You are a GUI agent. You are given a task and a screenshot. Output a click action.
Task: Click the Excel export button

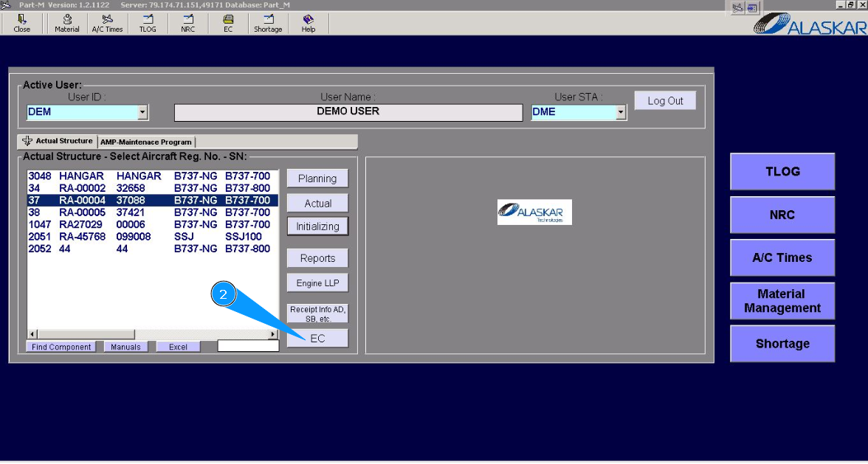pyautogui.click(x=178, y=347)
